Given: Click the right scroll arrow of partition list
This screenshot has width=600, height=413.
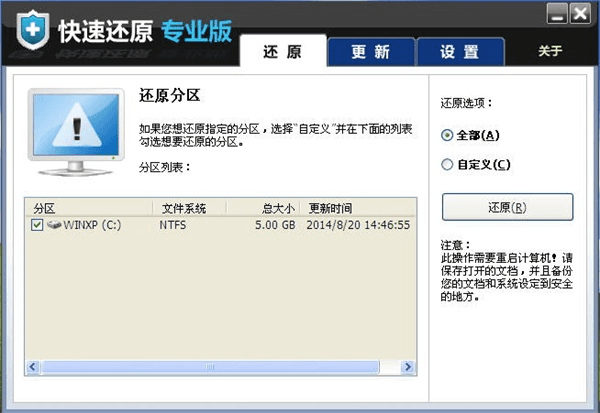Looking at the screenshot, I should point(408,367).
